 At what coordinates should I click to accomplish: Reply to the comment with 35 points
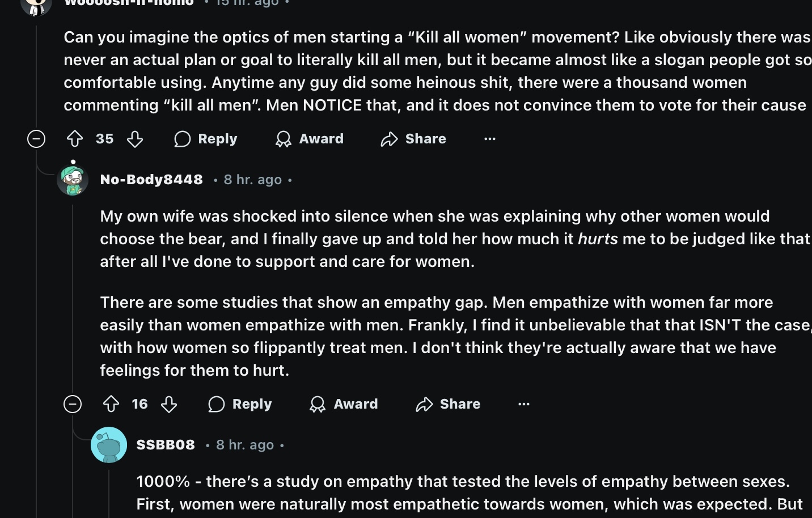(206, 139)
